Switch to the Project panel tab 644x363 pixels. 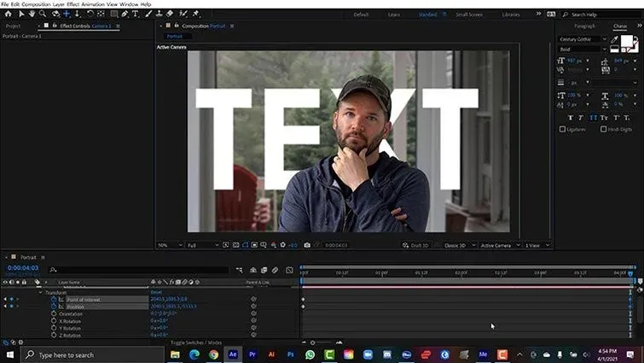click(13, 26)
